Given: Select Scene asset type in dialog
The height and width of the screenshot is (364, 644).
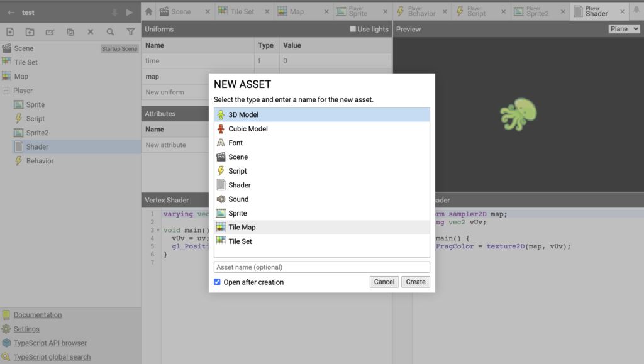Looking at the screenshot, I should (x=322, y=157).
